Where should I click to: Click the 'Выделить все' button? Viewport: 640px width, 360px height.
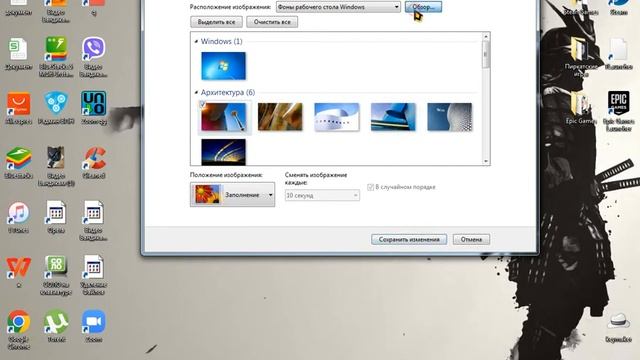click(216, 22)
